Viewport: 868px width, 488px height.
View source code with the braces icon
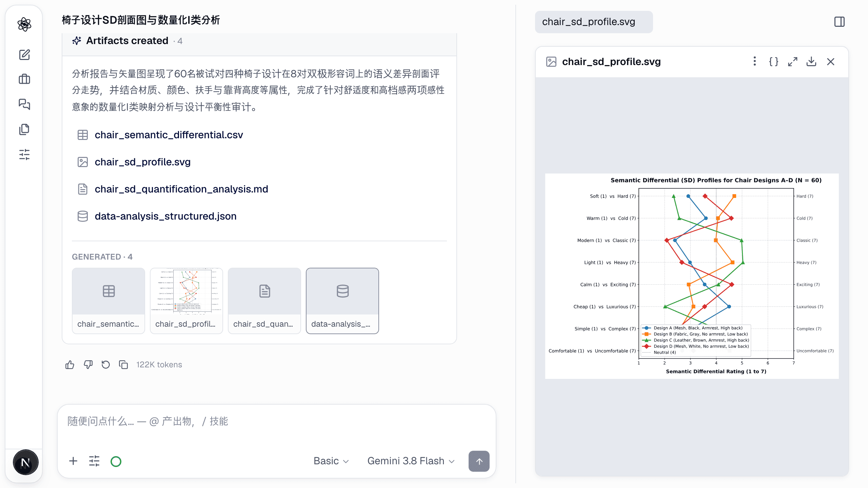tap(773, 62)
